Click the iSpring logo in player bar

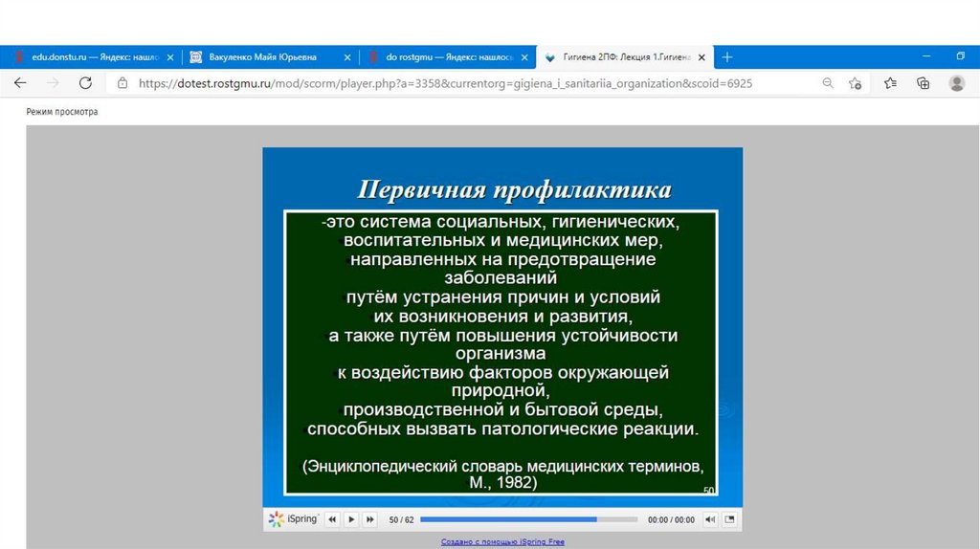click(293, 519)
